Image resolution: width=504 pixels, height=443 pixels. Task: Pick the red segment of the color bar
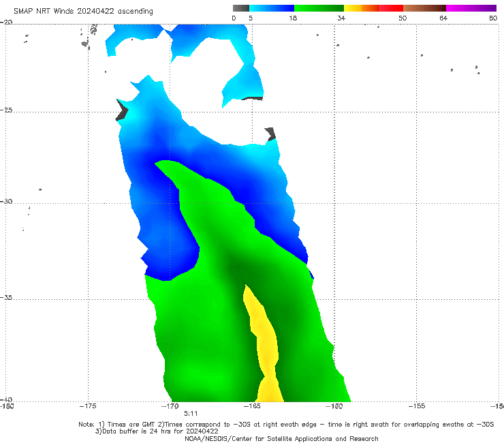(391, 8)
